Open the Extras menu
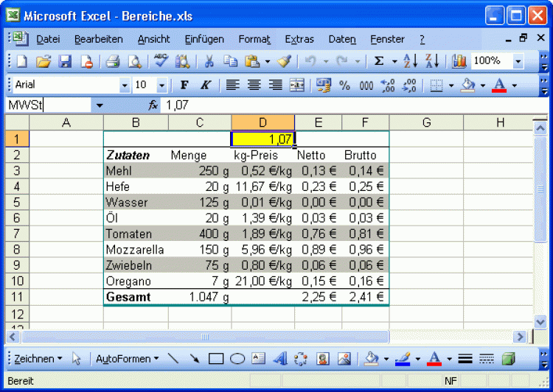Image resolution: width=553 pixels, height=392 pixels. tap(299, 39)
